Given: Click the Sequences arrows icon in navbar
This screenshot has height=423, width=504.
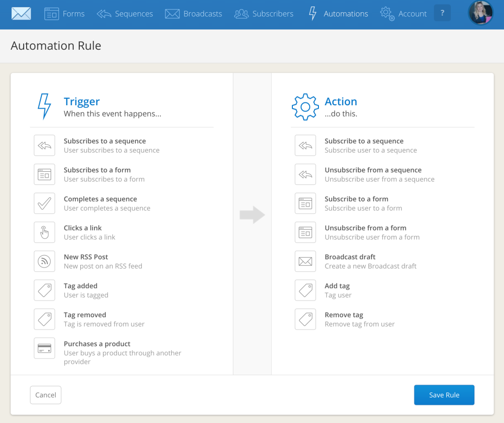Looking at the screenshot, I should [104, 14].
